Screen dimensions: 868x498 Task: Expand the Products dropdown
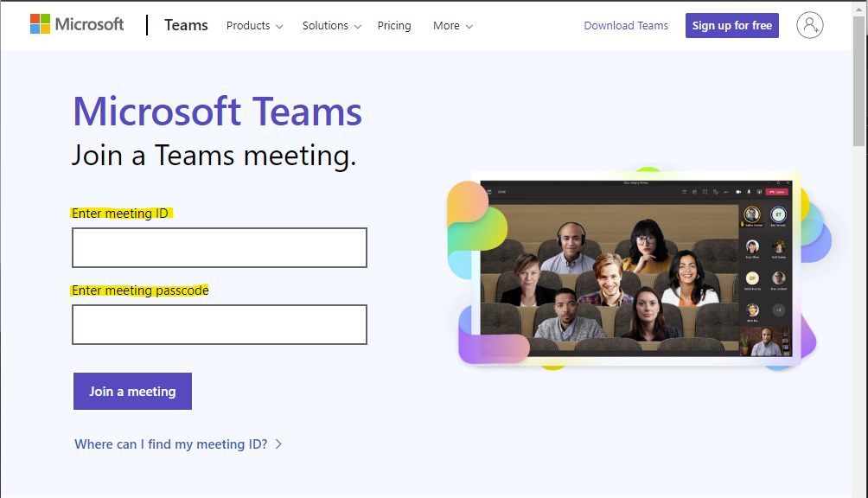pyautogui.click(x=254, y=26)
